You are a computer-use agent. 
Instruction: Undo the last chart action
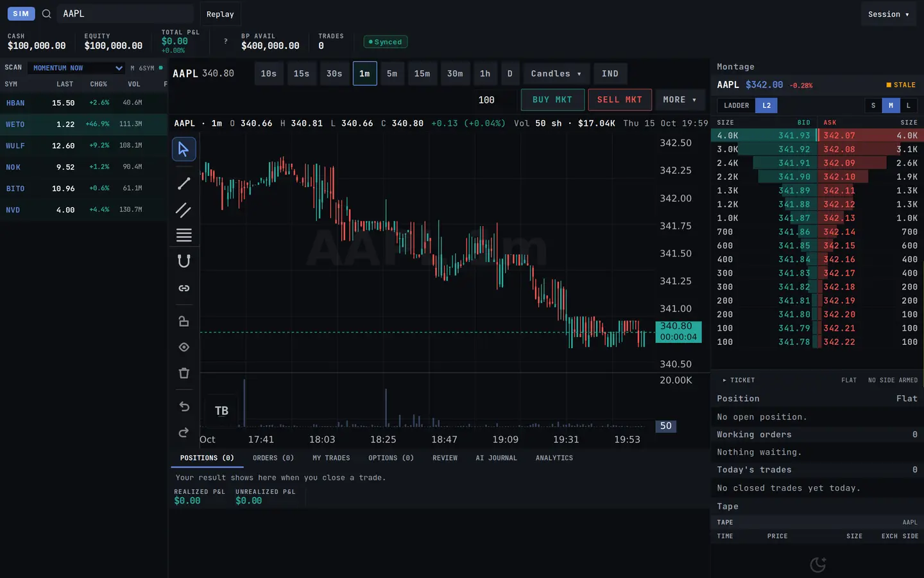184,407
